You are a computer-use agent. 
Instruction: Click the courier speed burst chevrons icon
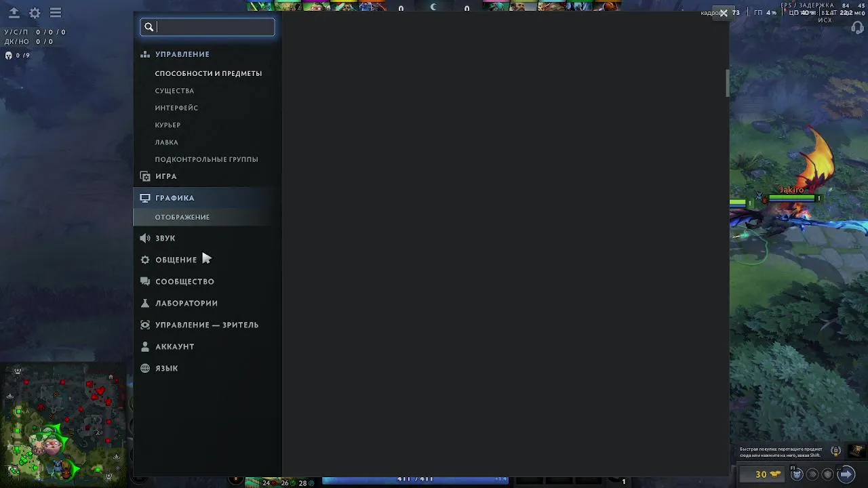[812, 474]
